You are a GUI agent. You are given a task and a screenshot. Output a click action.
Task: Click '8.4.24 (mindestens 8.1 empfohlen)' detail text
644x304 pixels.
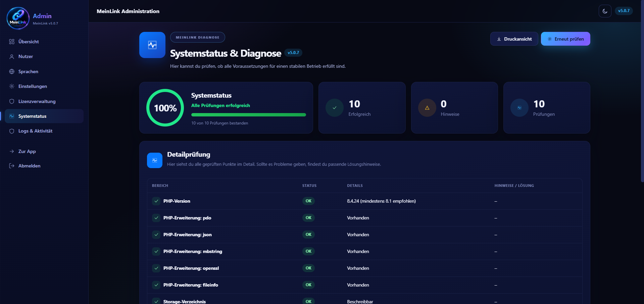(381, 201)
